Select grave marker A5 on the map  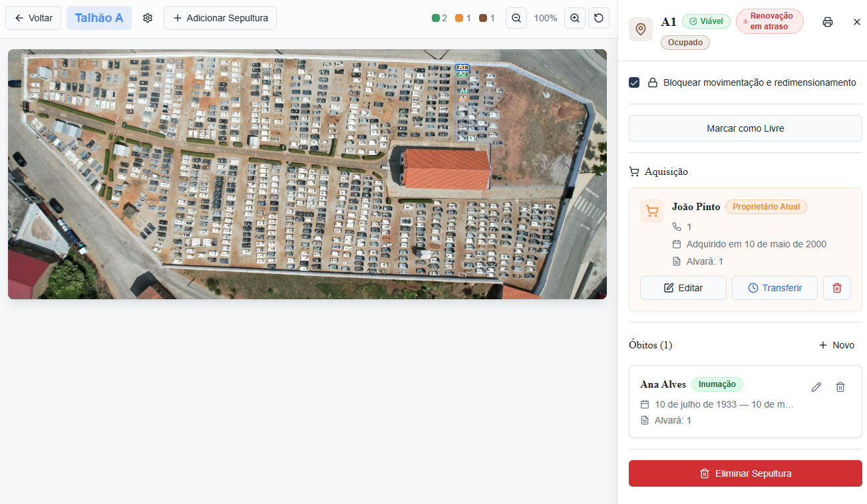(x=463, y=99)
